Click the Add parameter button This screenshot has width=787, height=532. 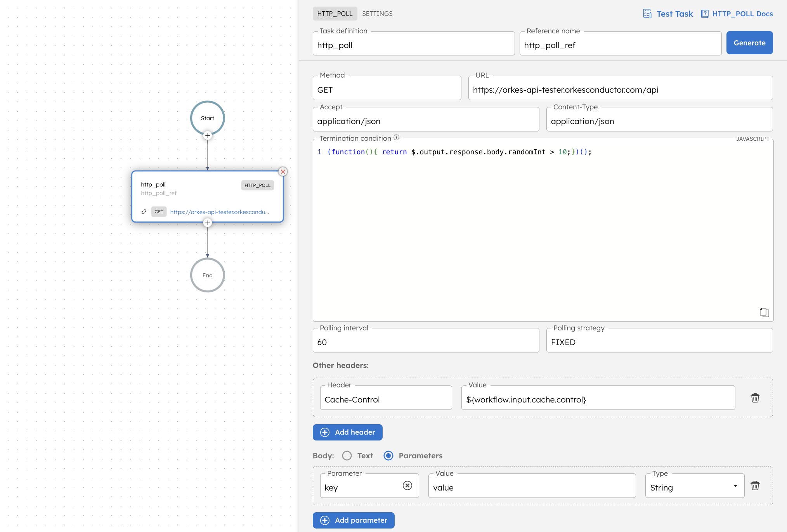[354, 520]
